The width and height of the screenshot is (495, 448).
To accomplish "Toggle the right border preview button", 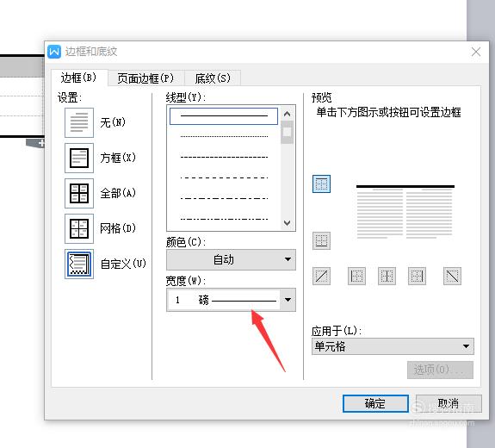I will pos(417,277).
